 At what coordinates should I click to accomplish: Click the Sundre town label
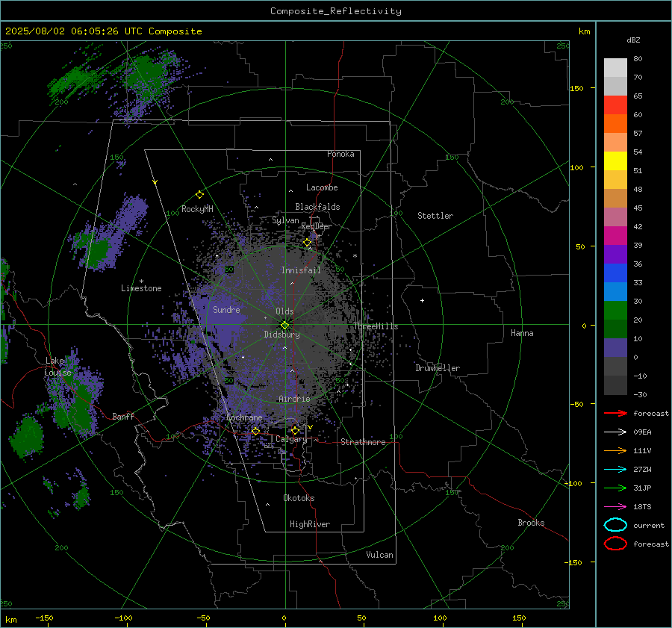[226, 310]
